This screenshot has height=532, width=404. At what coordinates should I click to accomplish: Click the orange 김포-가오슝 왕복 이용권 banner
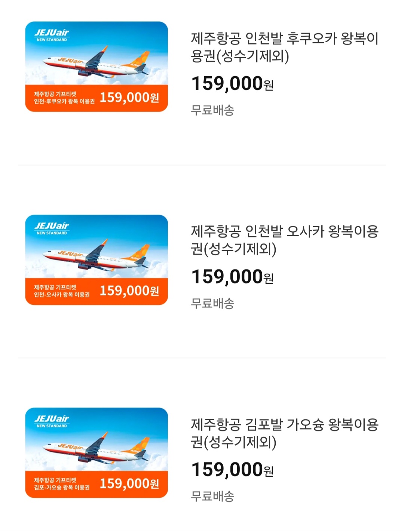click(97, 485)
